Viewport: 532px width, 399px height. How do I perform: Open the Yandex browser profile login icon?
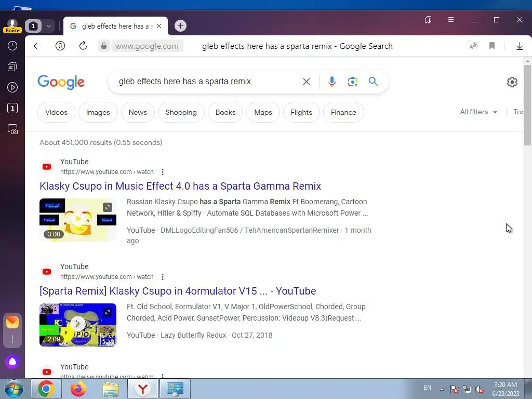pyautogui.click(x=12, y=26)
